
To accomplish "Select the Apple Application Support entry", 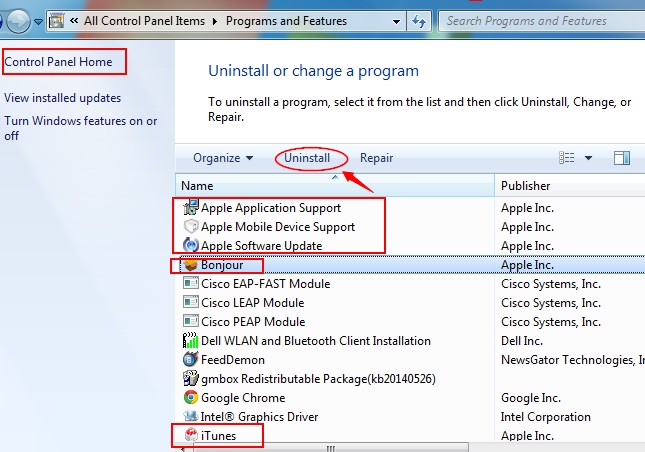I will point(271,208).
